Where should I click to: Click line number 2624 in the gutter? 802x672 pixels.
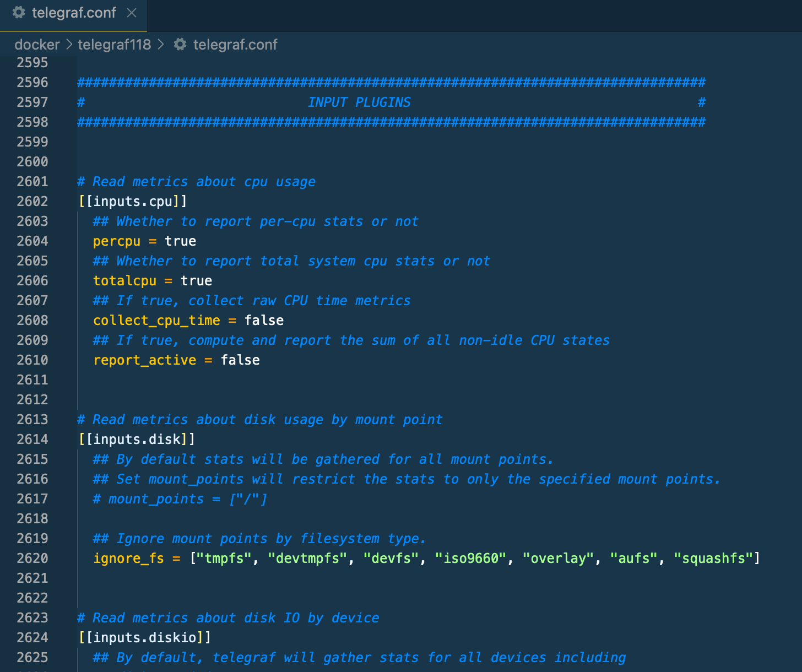(32, 638)
